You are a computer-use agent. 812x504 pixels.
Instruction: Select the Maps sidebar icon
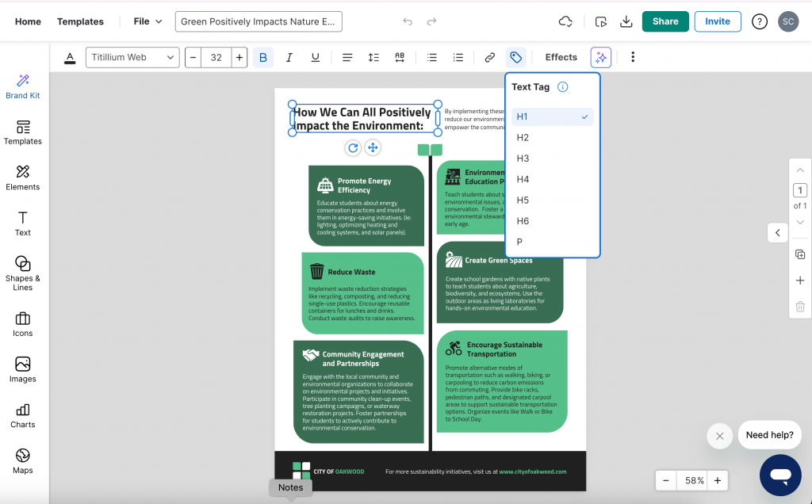(x=22, y=460)
